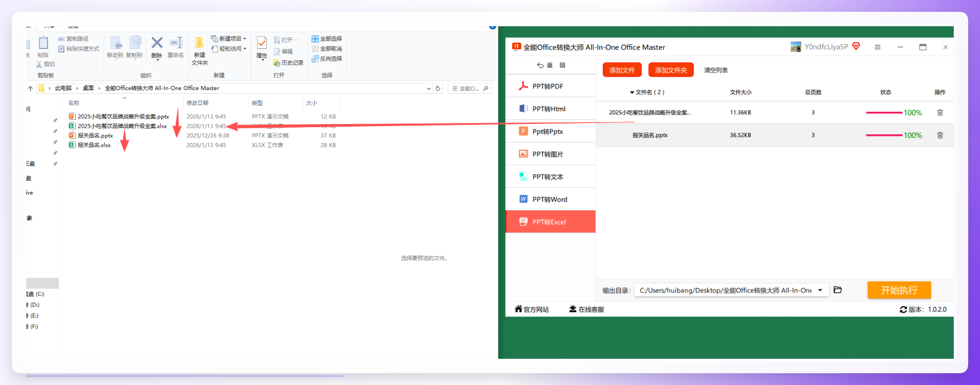Sort Explorer files by 修改日期 column
Screen dimensions: 980x385
tap(197, 103)
